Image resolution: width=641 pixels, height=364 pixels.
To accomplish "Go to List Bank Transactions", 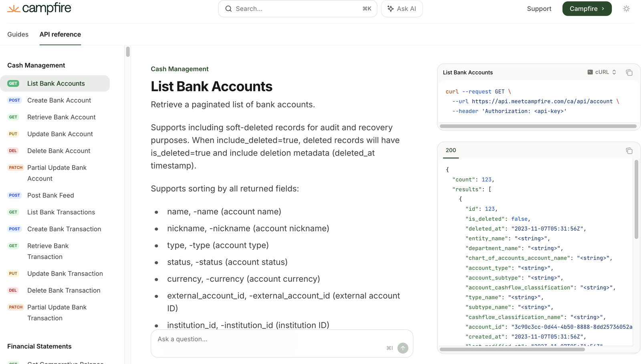I will [55, 212].
